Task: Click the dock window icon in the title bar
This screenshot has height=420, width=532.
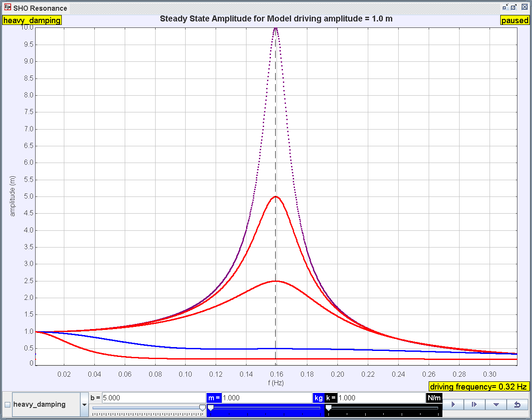Action: coord(504,7)
